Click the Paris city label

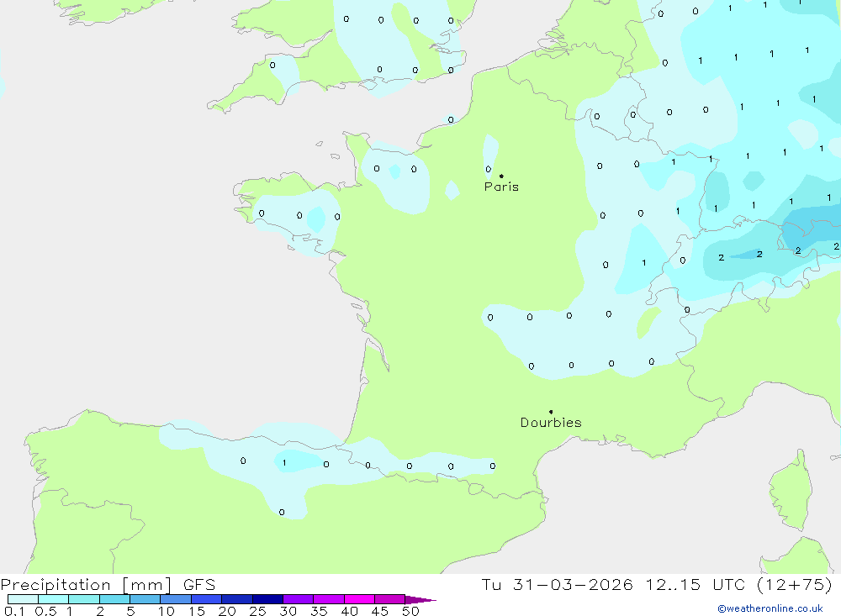(x=501, y=187)
